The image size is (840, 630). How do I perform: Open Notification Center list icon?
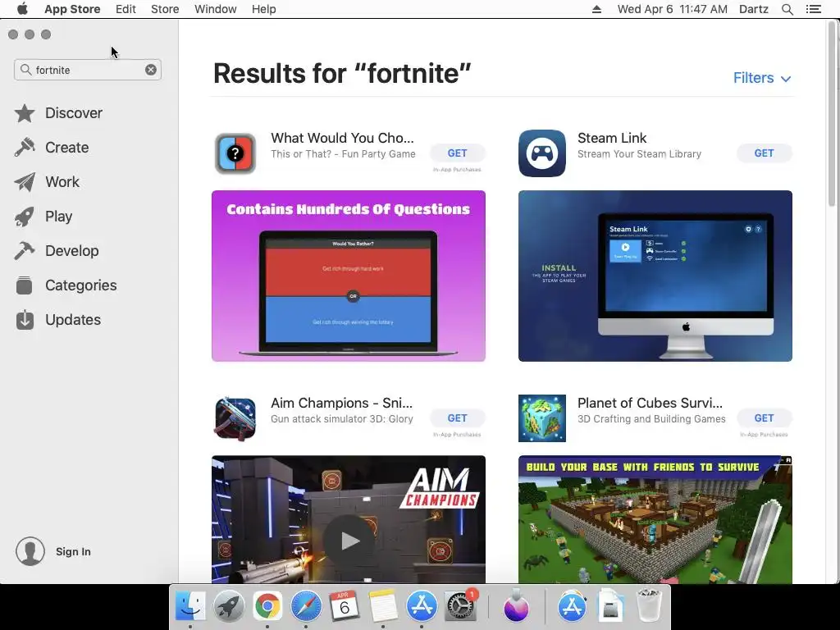pyautogui.click(x=813, y=9)
